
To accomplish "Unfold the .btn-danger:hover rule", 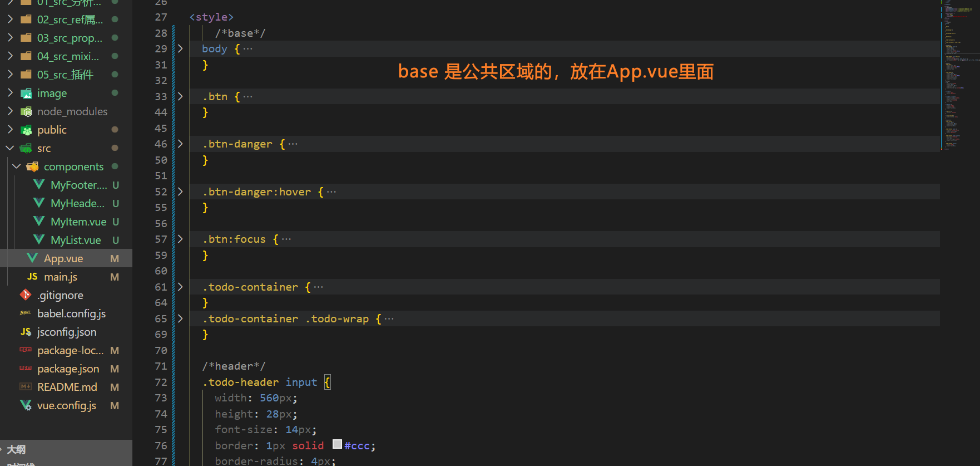I will point(180,192).
